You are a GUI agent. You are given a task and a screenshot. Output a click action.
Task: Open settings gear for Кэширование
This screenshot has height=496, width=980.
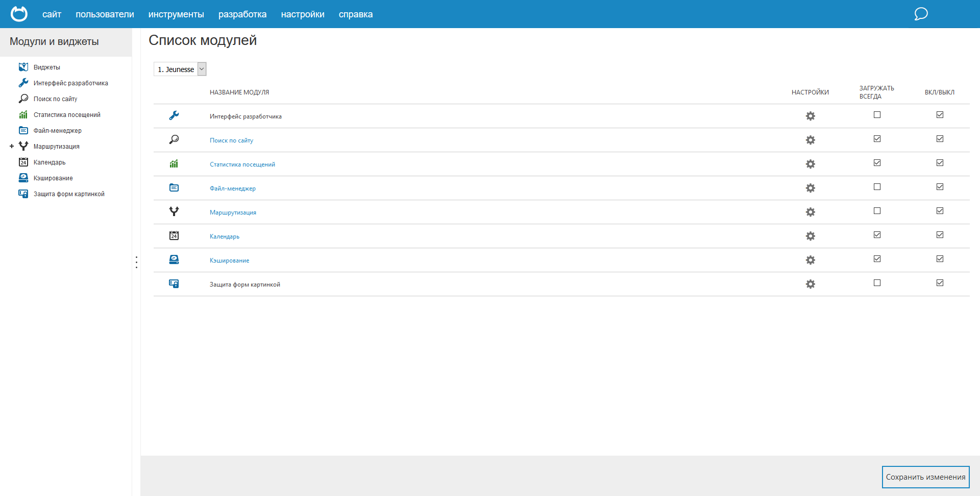pos(811,260)
